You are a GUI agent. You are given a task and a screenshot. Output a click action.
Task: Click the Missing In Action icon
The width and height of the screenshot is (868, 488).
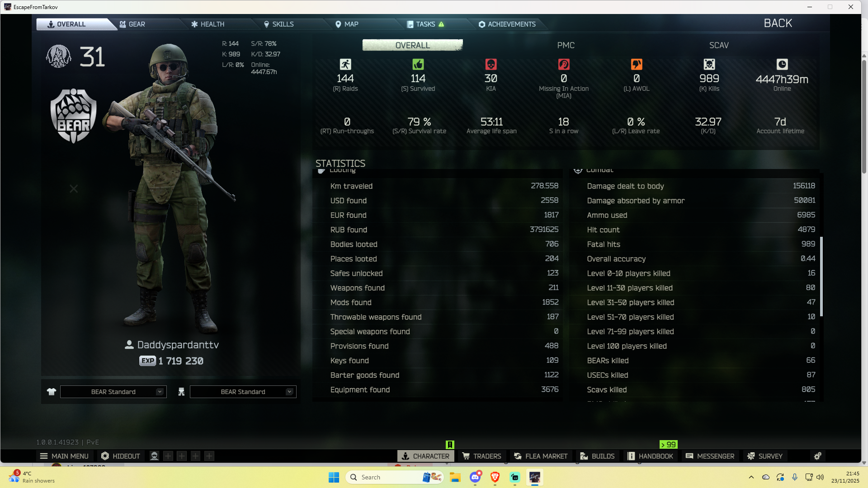coord(563,64)
